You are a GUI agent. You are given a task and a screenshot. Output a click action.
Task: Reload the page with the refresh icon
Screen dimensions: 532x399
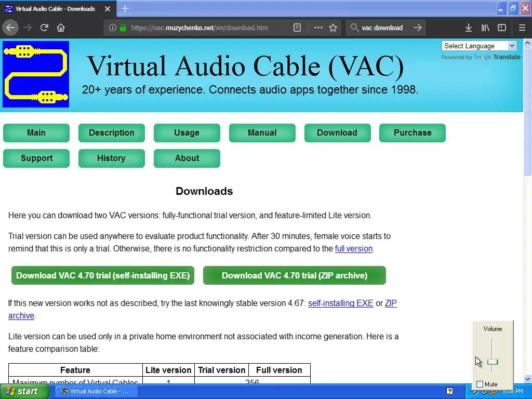pos(45,28)
